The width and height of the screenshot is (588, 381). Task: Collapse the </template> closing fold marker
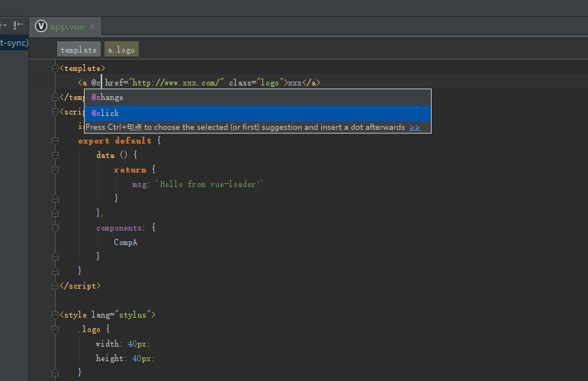[x=55, y=98]
